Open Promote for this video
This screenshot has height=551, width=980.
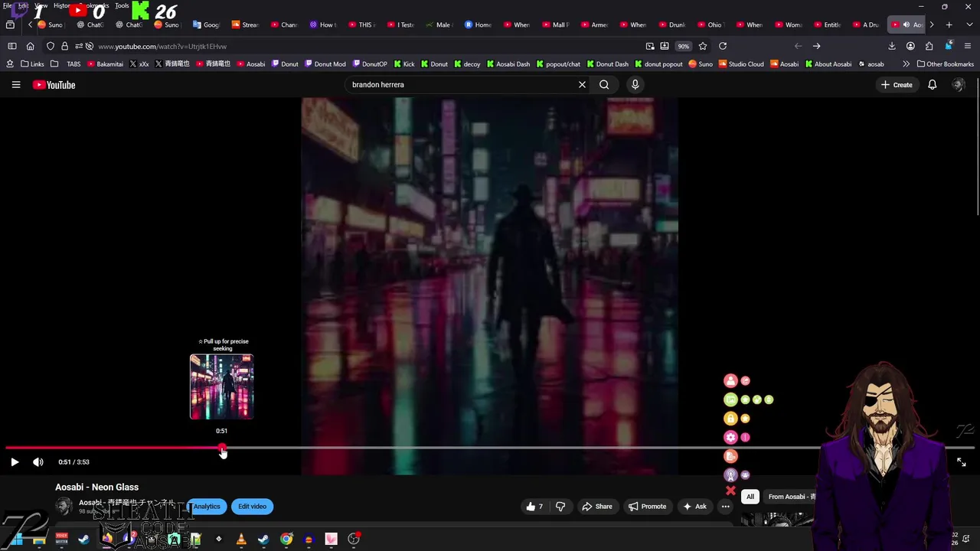tap(648, 507)
